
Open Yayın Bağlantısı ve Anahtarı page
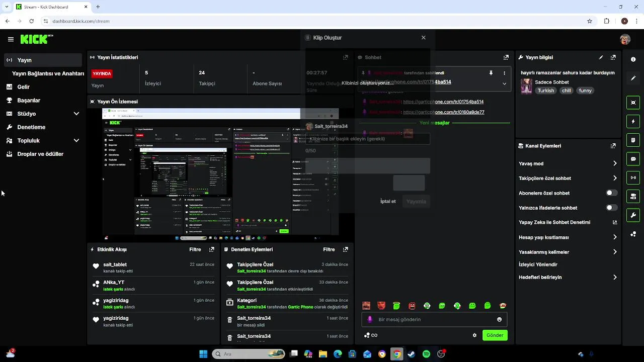pos(48,73)
